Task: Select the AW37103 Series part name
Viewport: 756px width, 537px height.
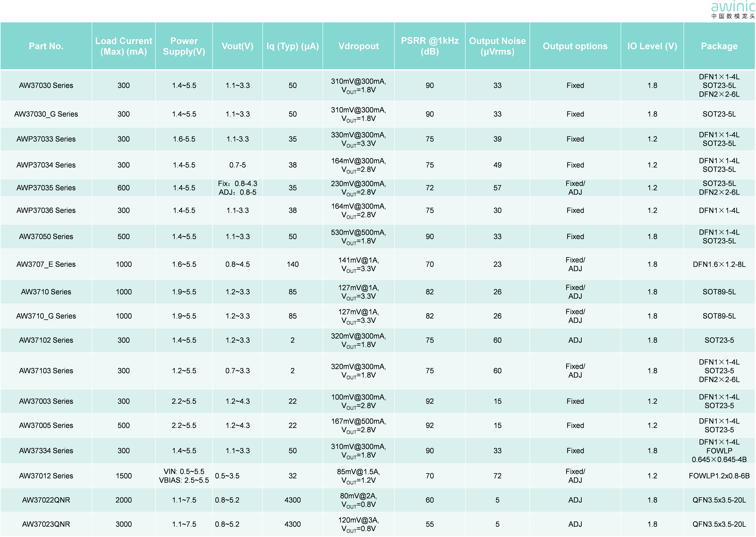Action: tap(46, 371)
